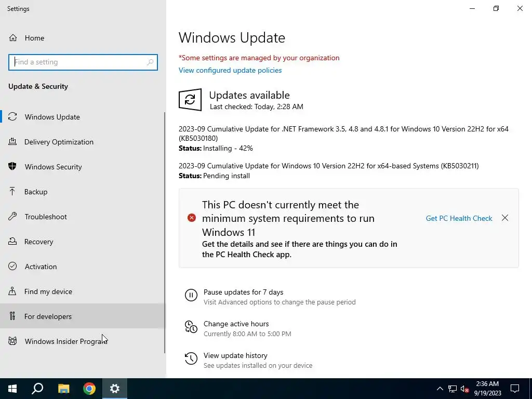Open Delivery Optimization page
This screenshot has width=532, height=399.
(83, 142)
